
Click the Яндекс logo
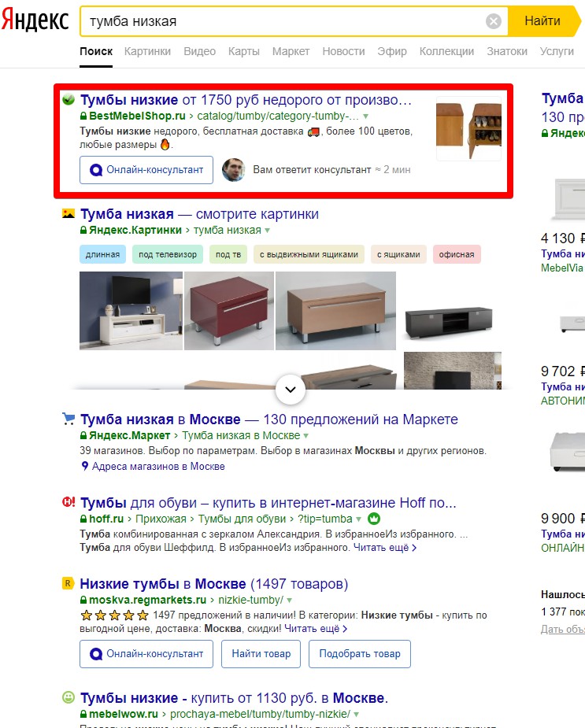coord(35,20)
